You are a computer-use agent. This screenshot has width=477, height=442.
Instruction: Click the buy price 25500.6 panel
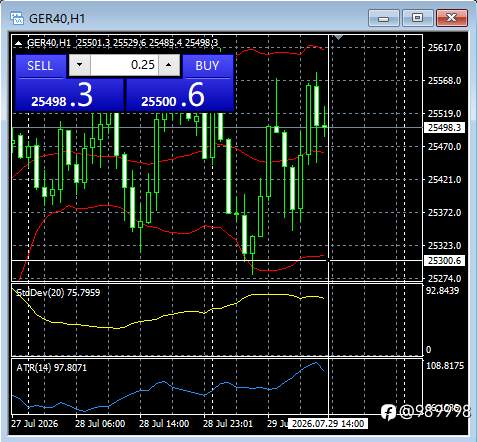click(x=180, y=95)
